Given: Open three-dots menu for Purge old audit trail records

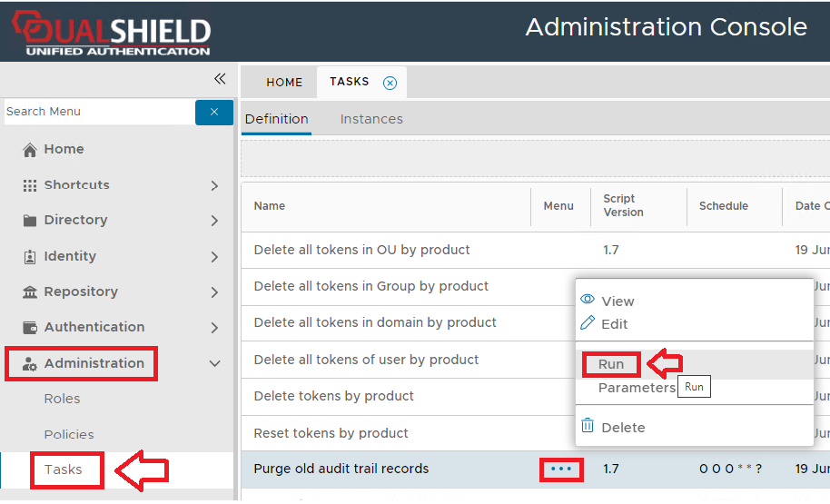Looking at the screenshot, I should click(561, 469).
